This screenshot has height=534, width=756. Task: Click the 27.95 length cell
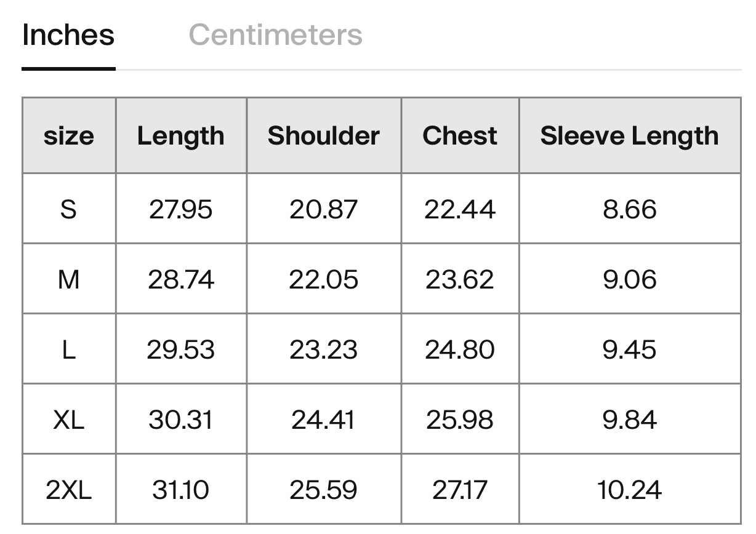click(181, 209)
